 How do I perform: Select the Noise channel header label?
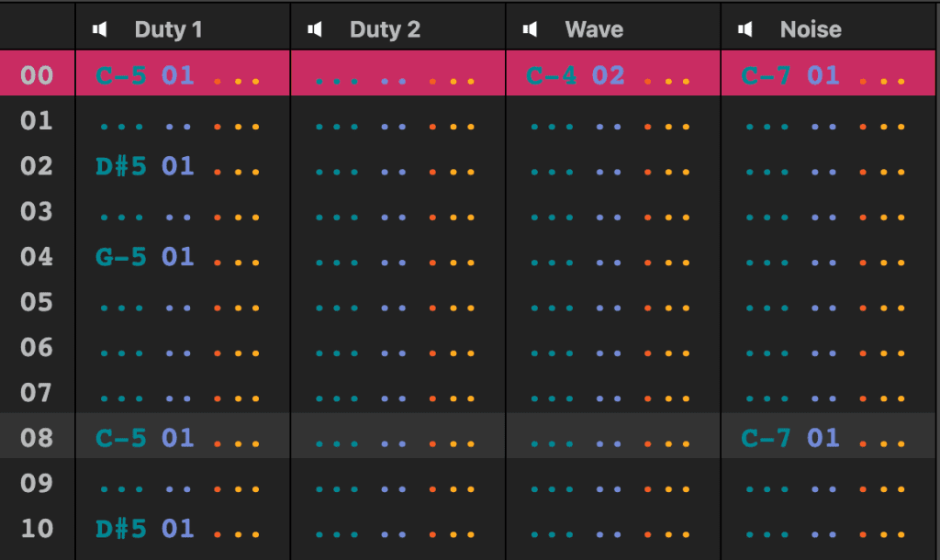pos(811,29)
